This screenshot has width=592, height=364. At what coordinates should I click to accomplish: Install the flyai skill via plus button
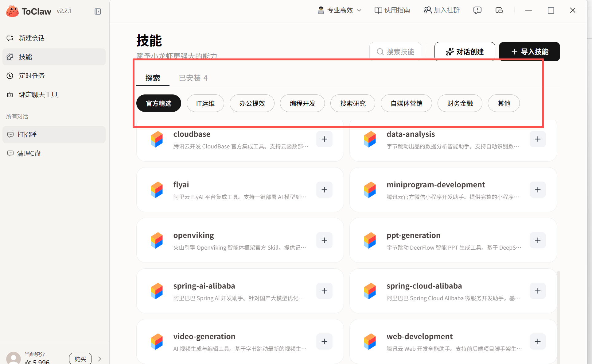point(324,190)
